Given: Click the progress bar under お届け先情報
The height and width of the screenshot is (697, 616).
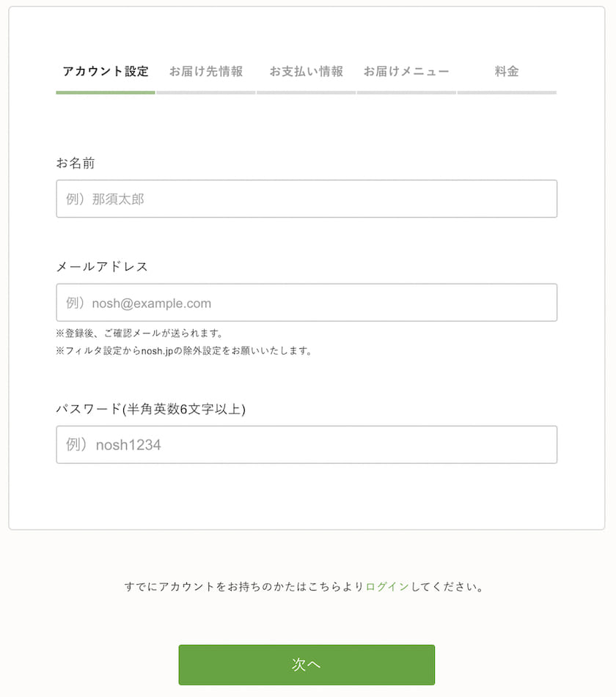Looking at the screenshot, I should 205,92.
